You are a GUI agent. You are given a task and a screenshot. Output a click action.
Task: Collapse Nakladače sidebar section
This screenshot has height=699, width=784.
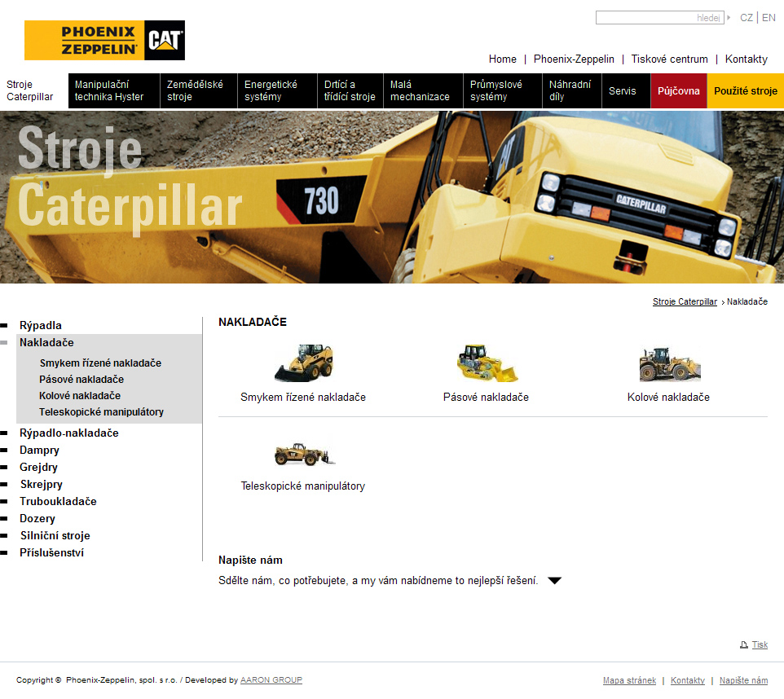pyautogui.click(x=46, y=342)
